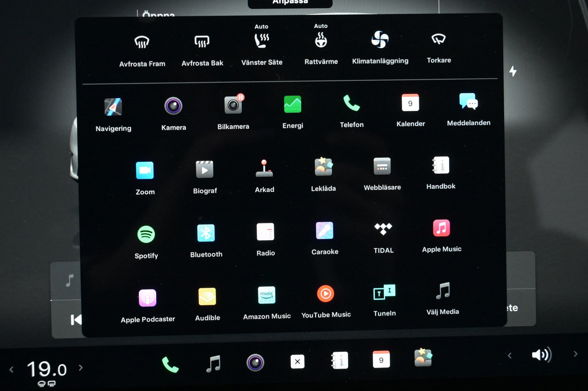This screenshot has height=391, width=588.
Task: Open Välj Media selector
Action: (x=443, y=291)
